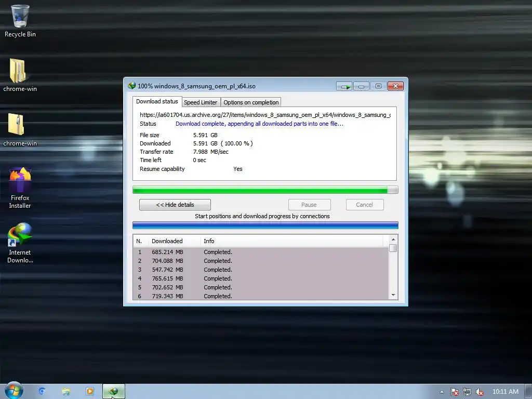Open the Chrome taskbar icon
Screen dimensions: 532x399
42,391
